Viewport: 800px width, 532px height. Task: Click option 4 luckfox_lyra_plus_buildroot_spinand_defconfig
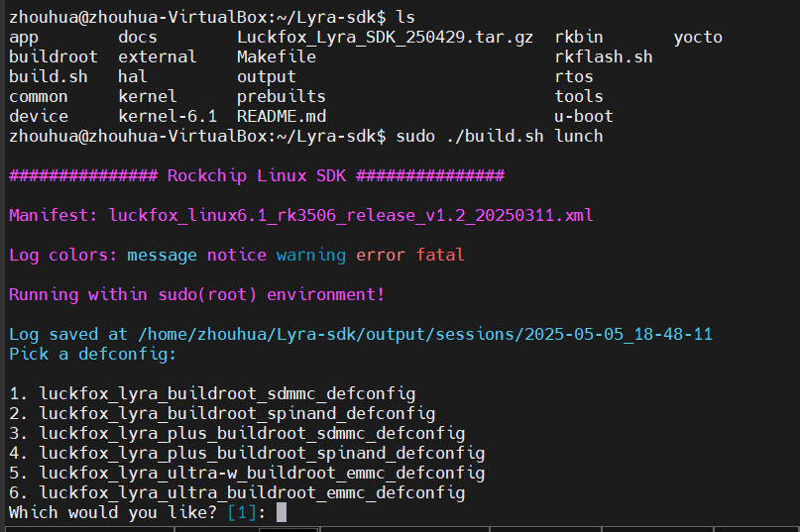tap(247, 453)
